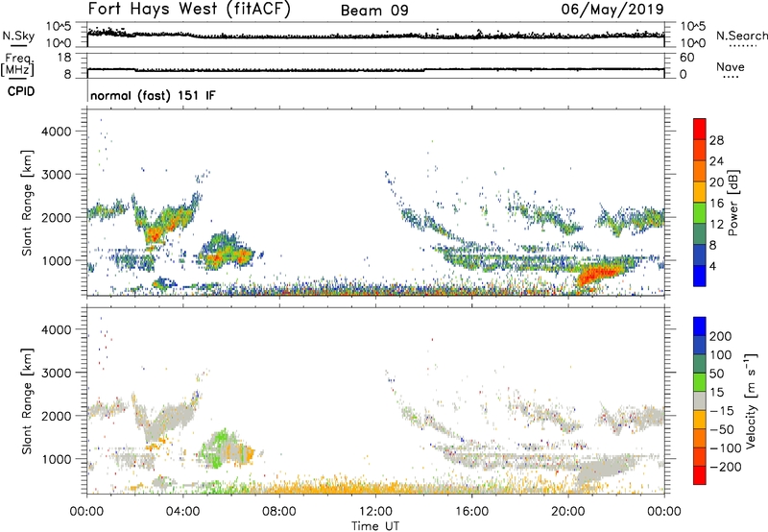Click the '12:00' time tick label
This screenshot has width=768, height=532.
[x=375, y=512]
